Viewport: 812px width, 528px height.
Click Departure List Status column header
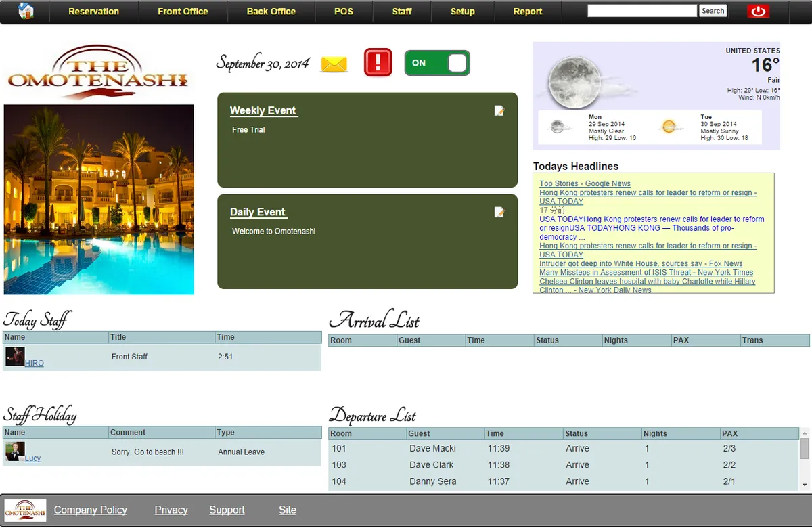602,433
